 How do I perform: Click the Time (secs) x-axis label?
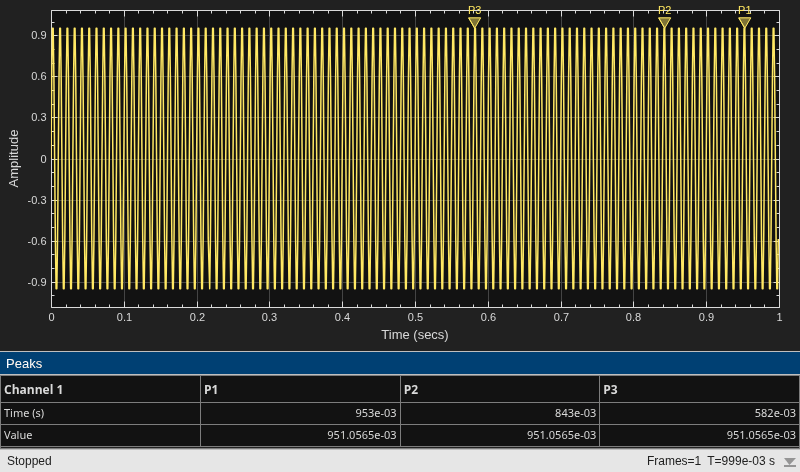coord(415,335)
